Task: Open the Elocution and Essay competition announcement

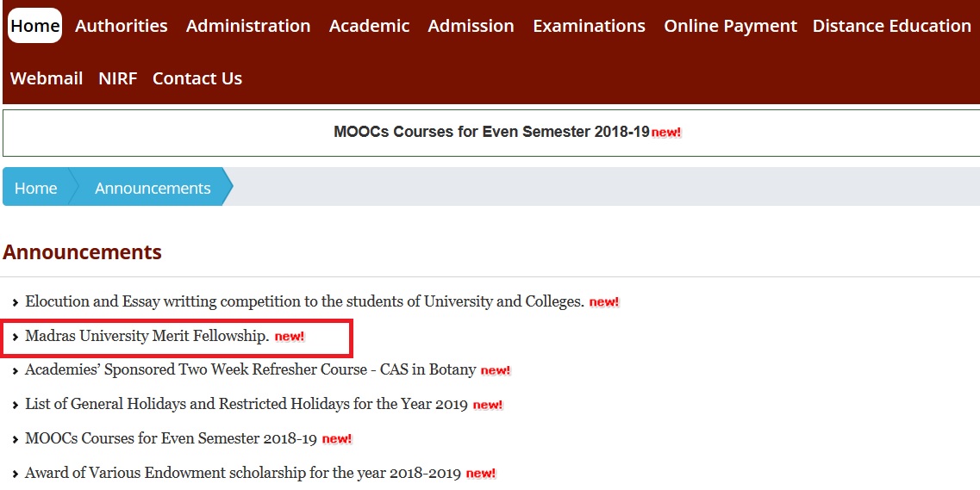Action: pyautogui.click(x=304, y=301)
